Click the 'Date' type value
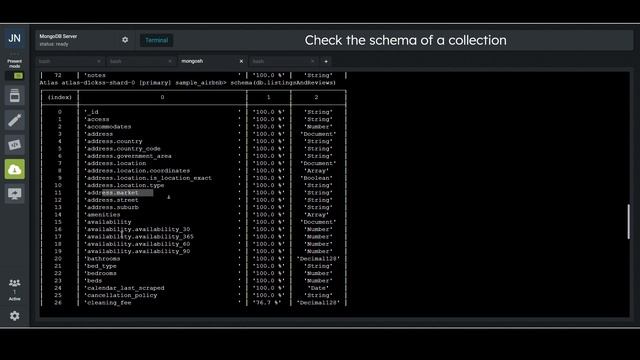The width and height of the screenshot is (640, 360). pyautogui.click(x=318, y=288)
